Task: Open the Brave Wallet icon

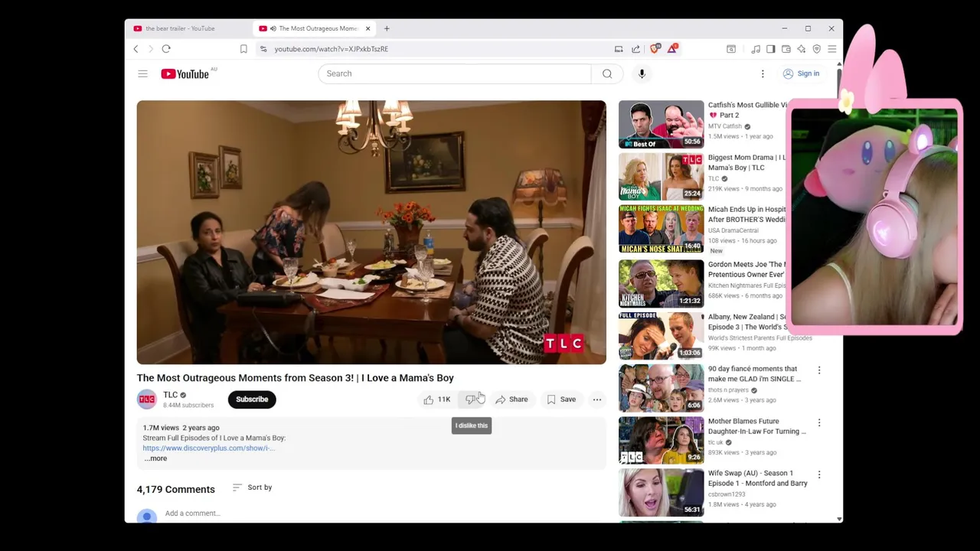Action: point(786,49)
